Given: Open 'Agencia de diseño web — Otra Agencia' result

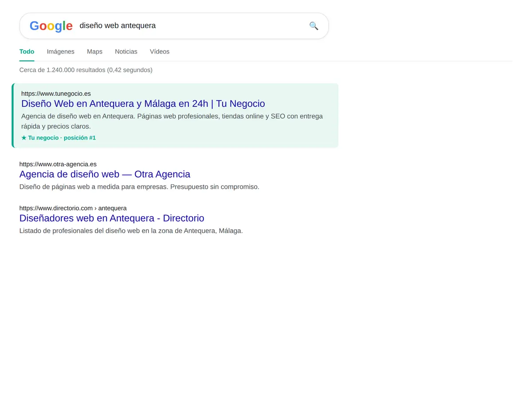Looking at the screenshot, I should tap(105, 174).
